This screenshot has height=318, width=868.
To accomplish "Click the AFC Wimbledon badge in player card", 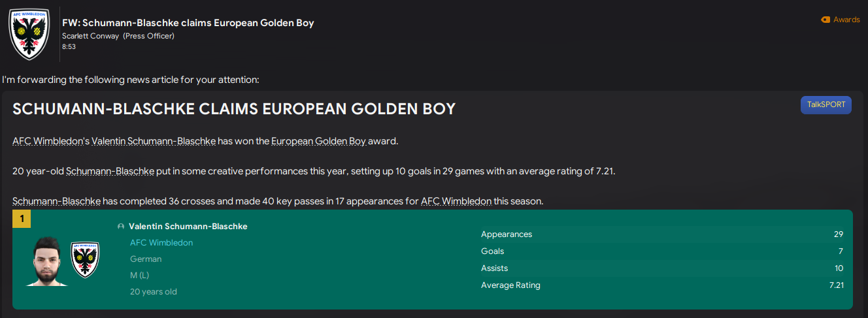I will [x=85, y=259].
